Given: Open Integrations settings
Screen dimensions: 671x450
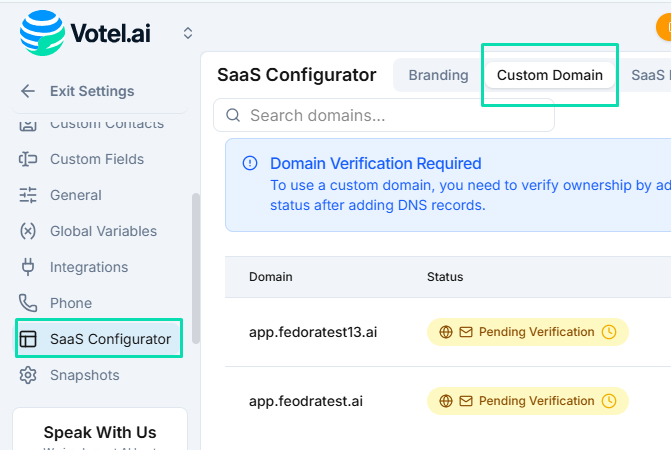Looking at the screenshot, I should coord(89,267).
